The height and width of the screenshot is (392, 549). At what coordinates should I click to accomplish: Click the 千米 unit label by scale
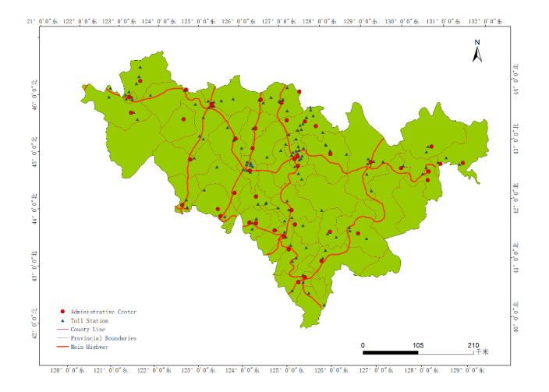484,352
